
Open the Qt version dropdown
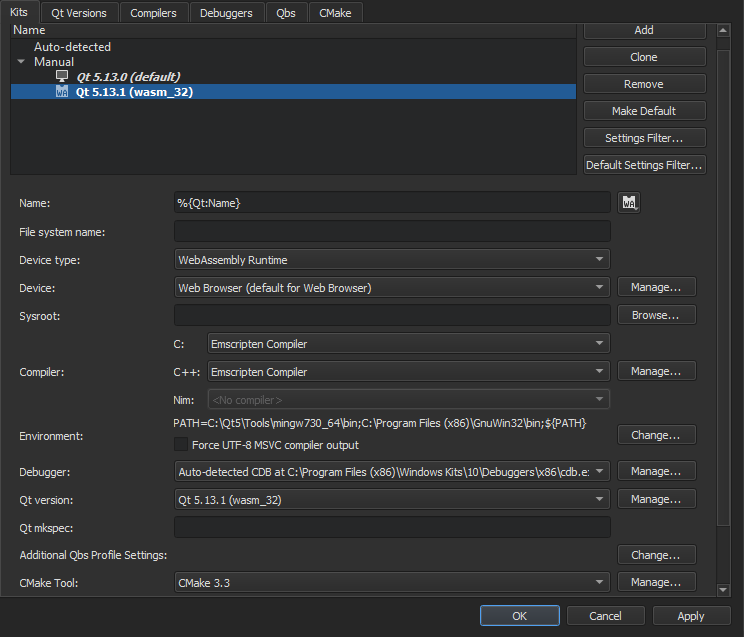392,500
